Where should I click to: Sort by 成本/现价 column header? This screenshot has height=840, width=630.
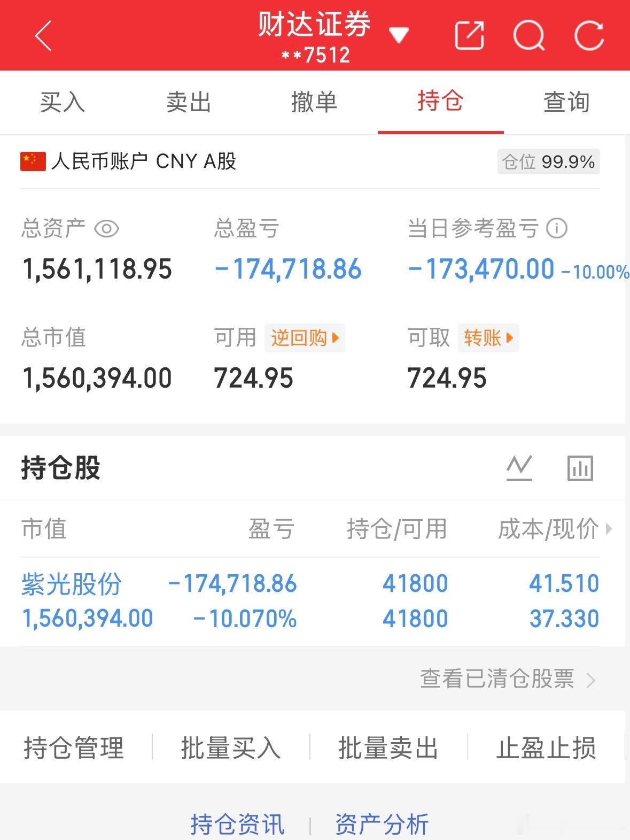pyautogui.click(x=548, y=529)
